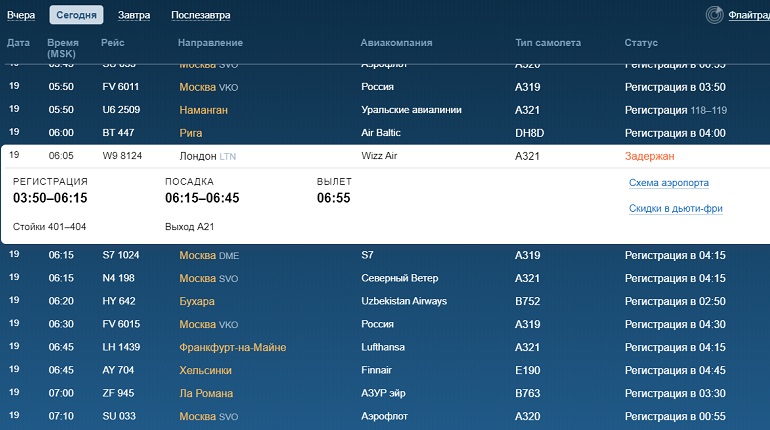770x430 pixels.
Task: Click the Статус column header
Action: 641,43
